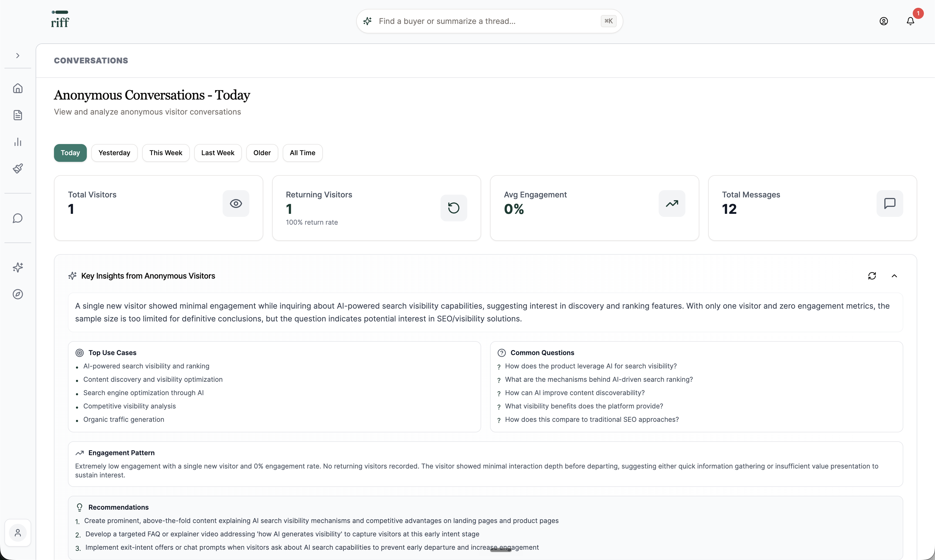The image size is (935, 560).
Task: Expand the left sidebar with chevron
Action: pos(18,56)
